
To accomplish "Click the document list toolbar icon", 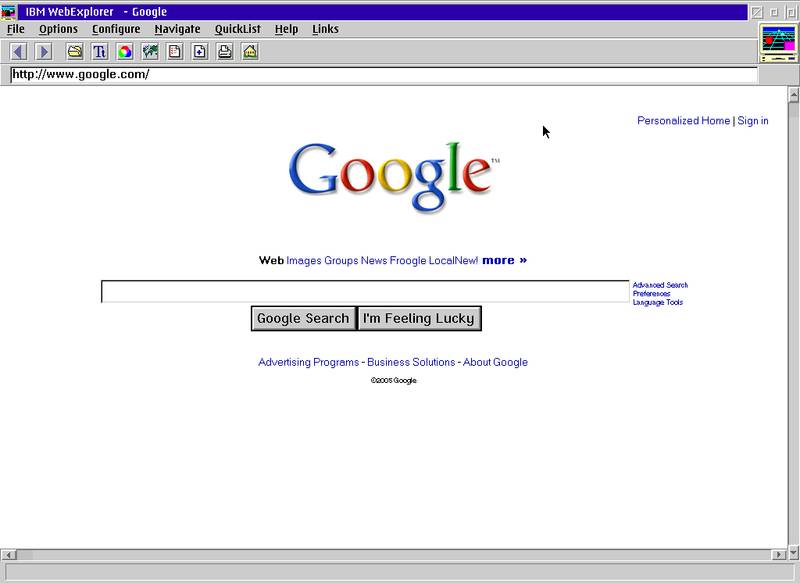I will click(x=175, y=52).
